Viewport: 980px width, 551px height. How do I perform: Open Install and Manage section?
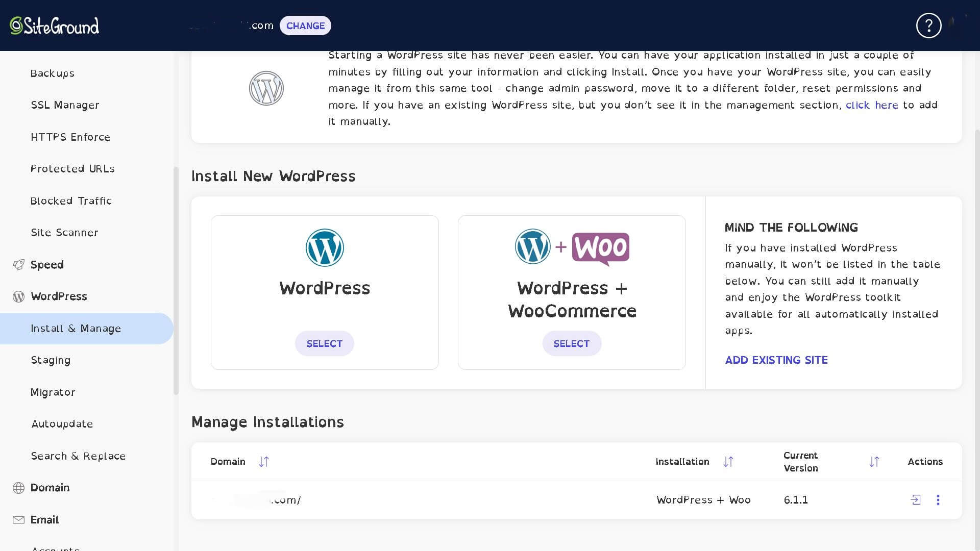click(76, 329)
